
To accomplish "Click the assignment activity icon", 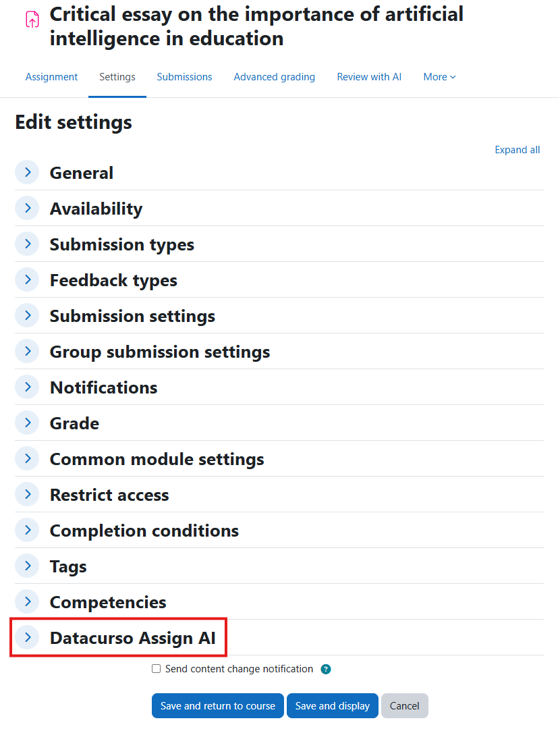I will click(31, 19).
